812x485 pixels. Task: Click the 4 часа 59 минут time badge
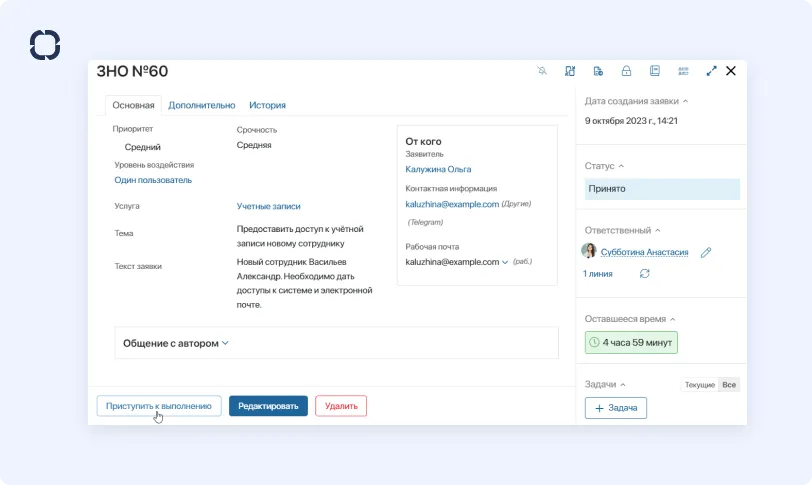tap(631, 343)
